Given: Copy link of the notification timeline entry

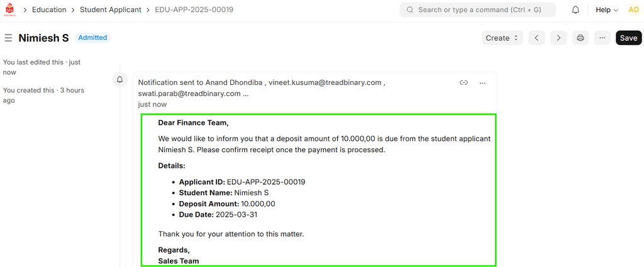Looking at the screenshot, I should click(464, 83).
